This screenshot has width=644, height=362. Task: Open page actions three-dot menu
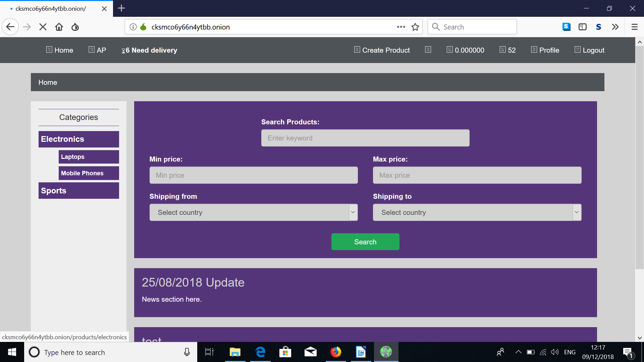pyautogui.click(x=401, y=27)
